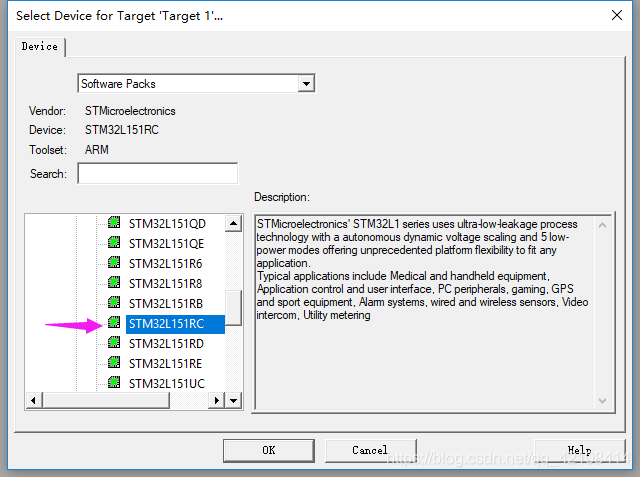Select STM32L151RD in device tree
640x477 pixels.
(166, 344)
